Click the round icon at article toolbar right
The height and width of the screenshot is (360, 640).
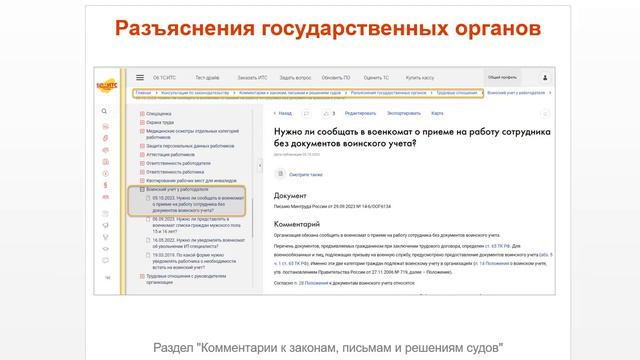coord(545,114)
